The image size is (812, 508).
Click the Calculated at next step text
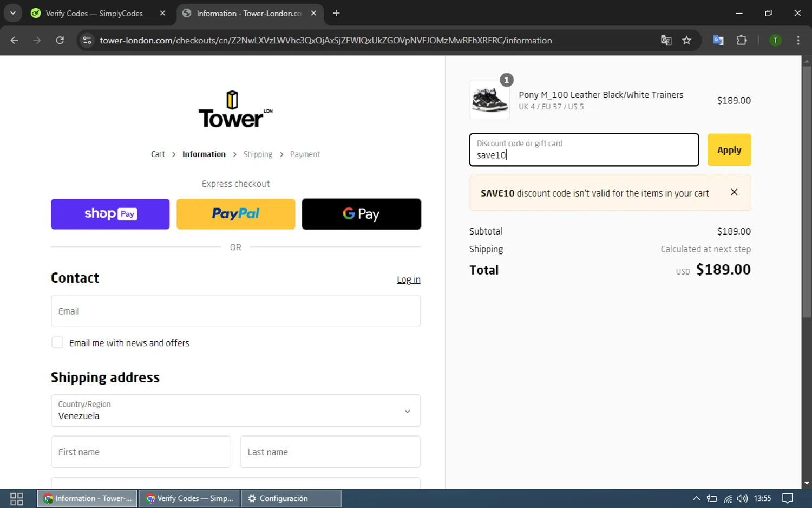pyautogui.click(x=705, y=249)
